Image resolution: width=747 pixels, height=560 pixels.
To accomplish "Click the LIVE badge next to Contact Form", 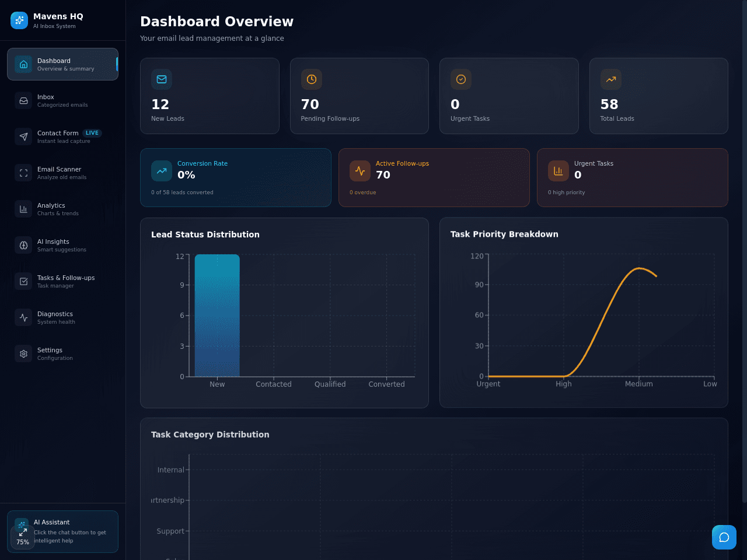I will click(92, 133).
